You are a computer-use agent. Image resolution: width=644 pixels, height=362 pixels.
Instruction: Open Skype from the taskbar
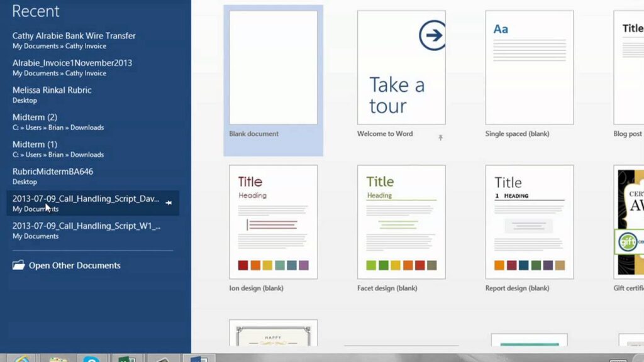click(x=91, y=358)
